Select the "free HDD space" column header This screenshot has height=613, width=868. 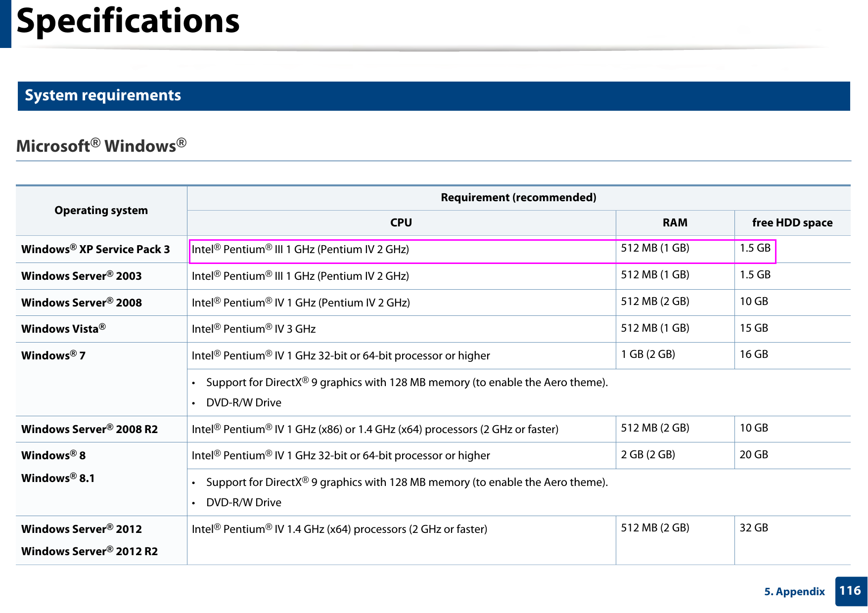(x=792, y=222)
